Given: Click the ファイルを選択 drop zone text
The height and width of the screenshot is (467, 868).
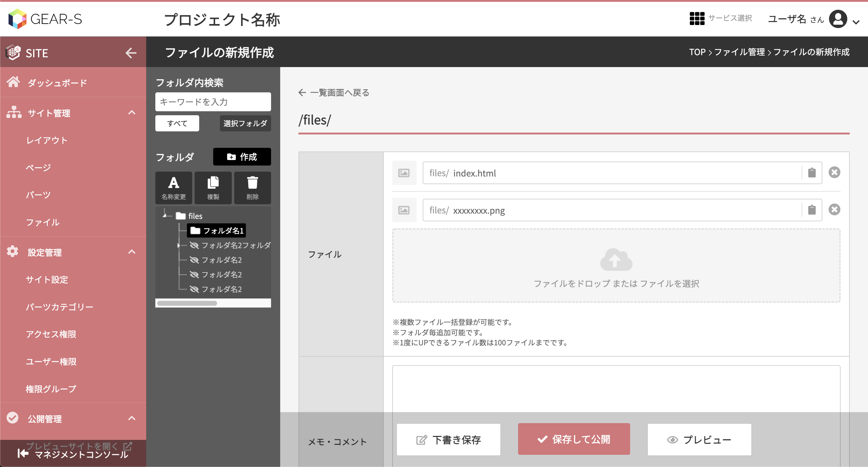Looking at the screenshot, I should click(669, 283).
